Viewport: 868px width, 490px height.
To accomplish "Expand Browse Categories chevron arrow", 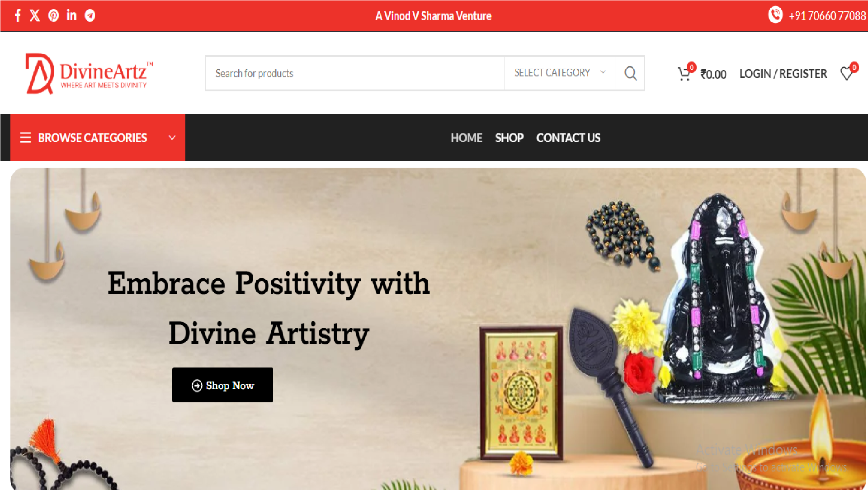I will (x=172, y=137).
